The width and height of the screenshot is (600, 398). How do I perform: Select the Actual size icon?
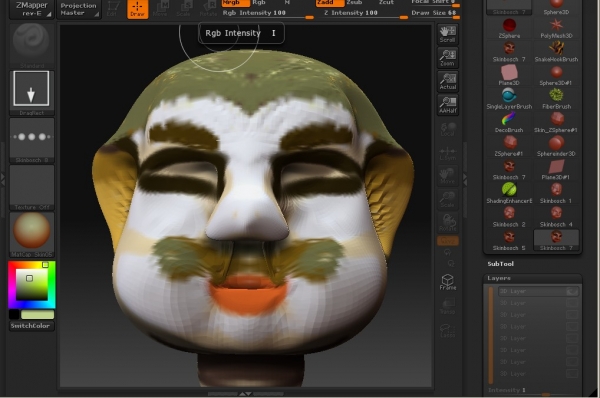click(x=447, y=82)
